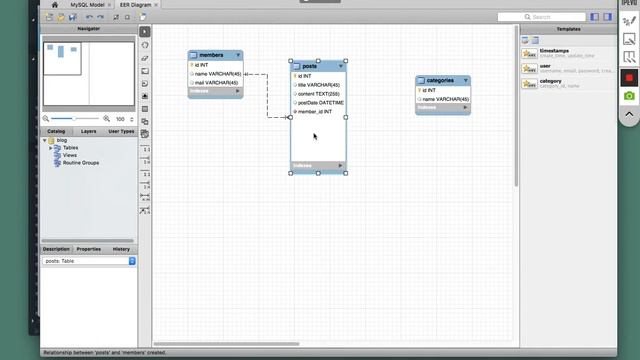Switch to the MySQL Model tab
This screenshot has width=640, height=360.
point(87,5)
